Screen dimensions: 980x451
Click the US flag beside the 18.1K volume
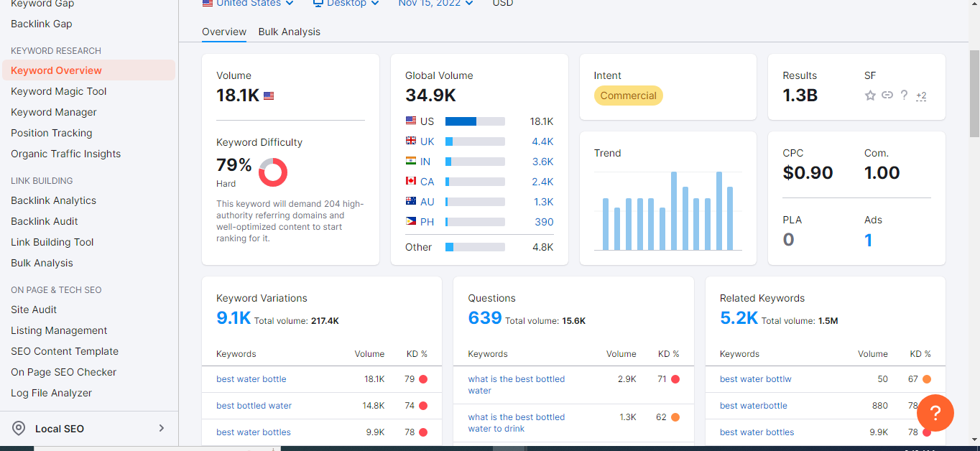269,95
